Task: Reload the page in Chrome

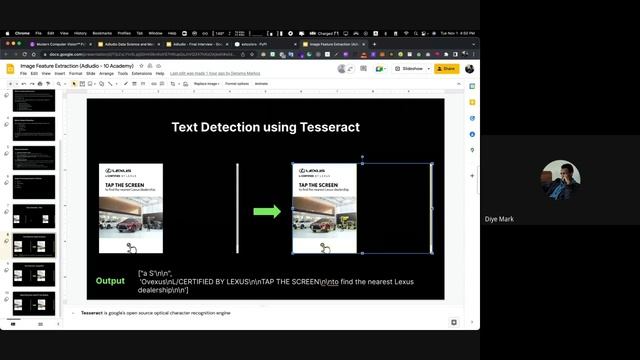Action: pyautogui.click(x=24, y=54)
